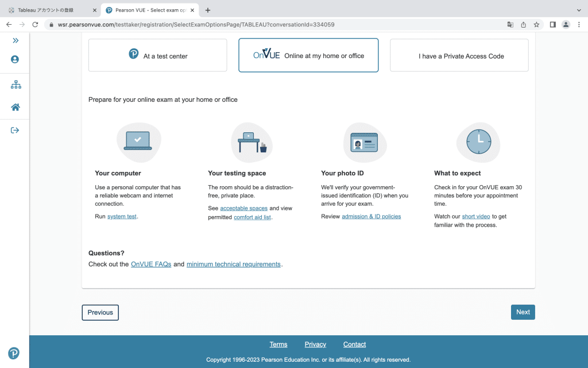588x368 pixels.
Task: Go back with browser back arrow
Action: click(x=9, y=24)
